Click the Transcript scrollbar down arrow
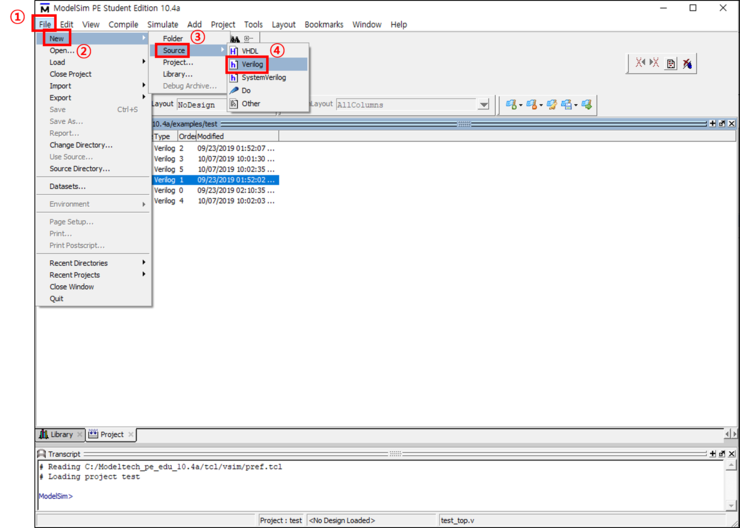 point(731,505)
